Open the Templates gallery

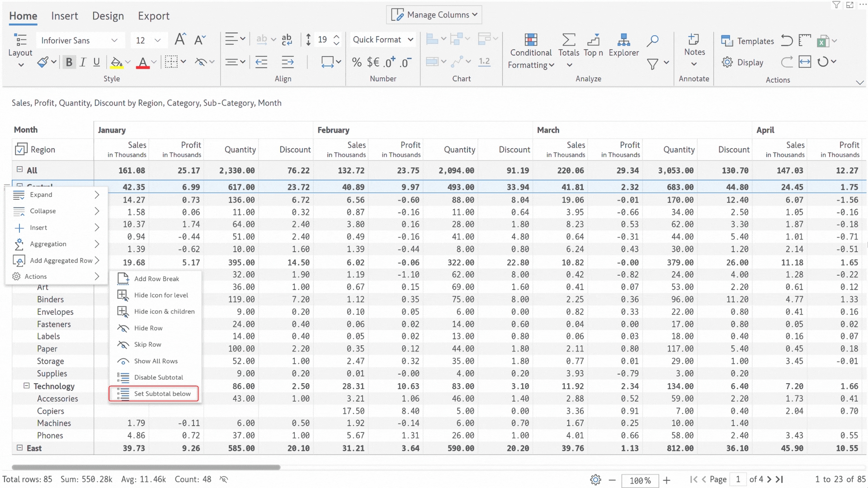pyautogui.click(x=747, y=41)
